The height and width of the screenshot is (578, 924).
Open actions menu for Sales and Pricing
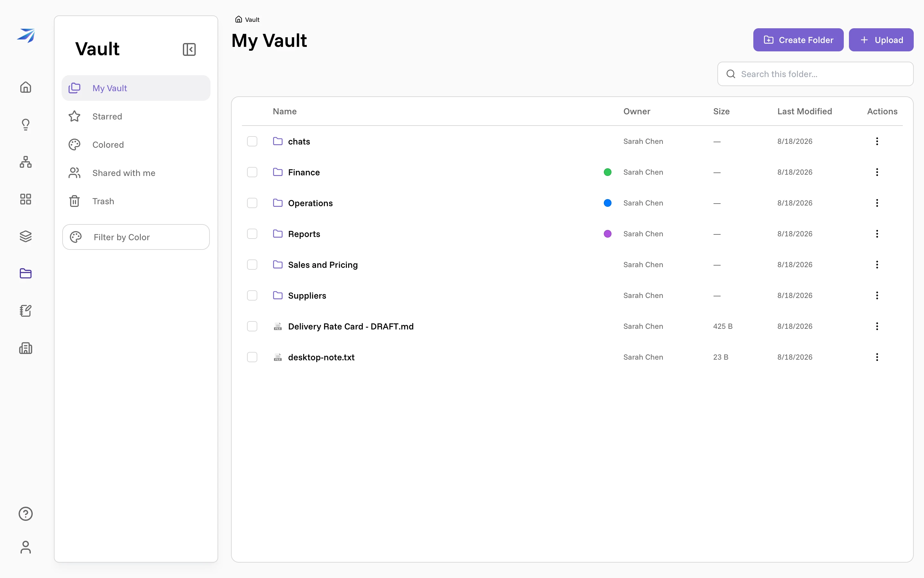(x=877, y=265)
